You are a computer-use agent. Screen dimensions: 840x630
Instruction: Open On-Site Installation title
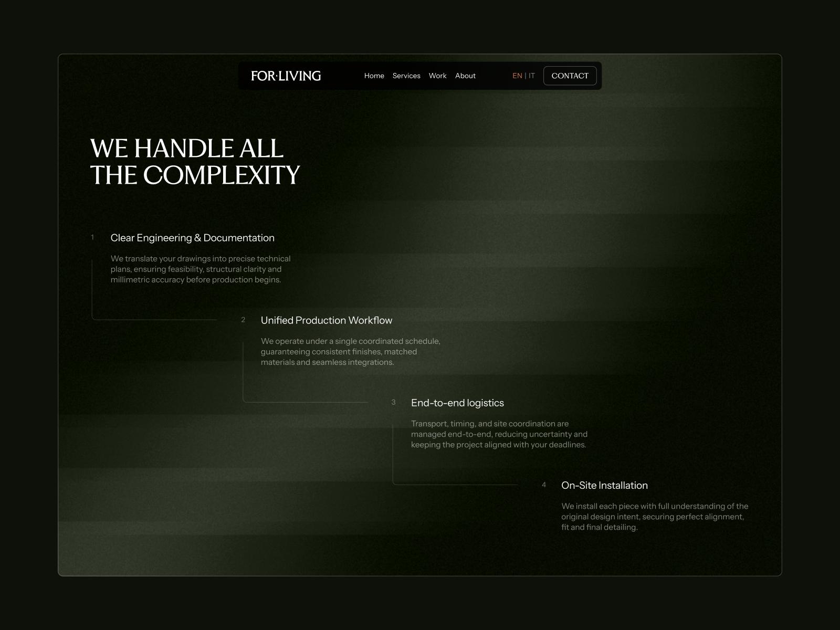(604, 485)
